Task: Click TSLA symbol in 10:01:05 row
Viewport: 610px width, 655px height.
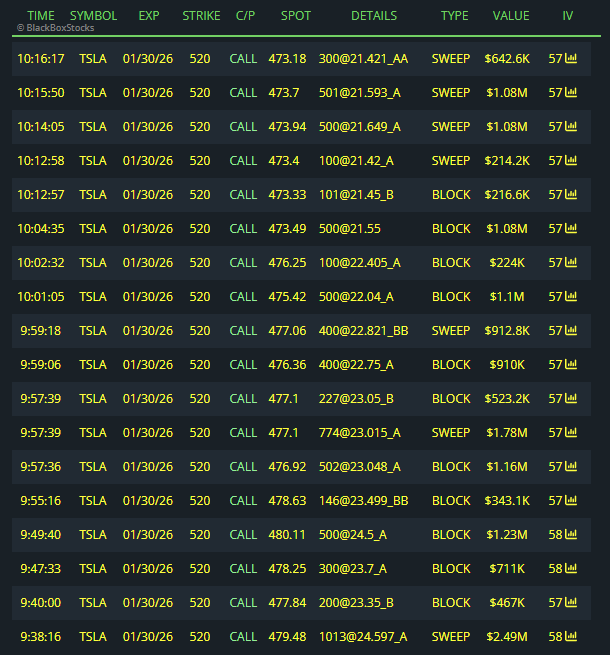Action: (93, 297)
